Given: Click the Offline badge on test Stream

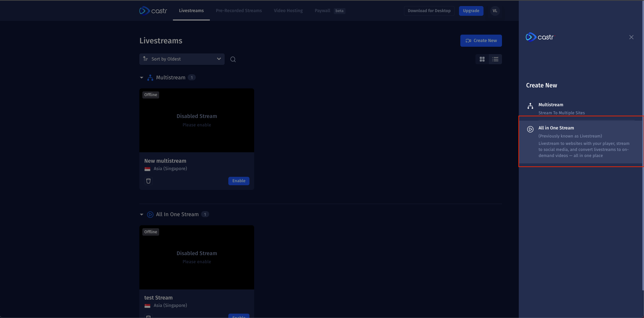Looking at the screenshot, I should pos(151,232).
